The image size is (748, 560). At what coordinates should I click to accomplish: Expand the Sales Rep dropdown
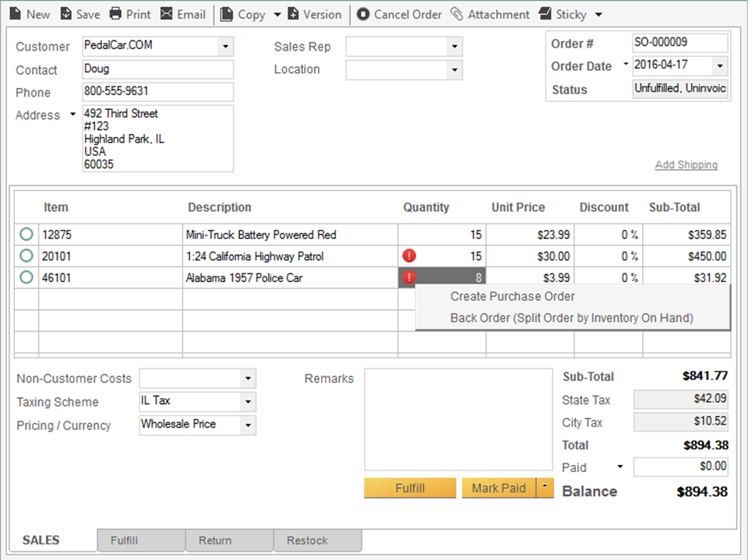[x=454, y=47]
